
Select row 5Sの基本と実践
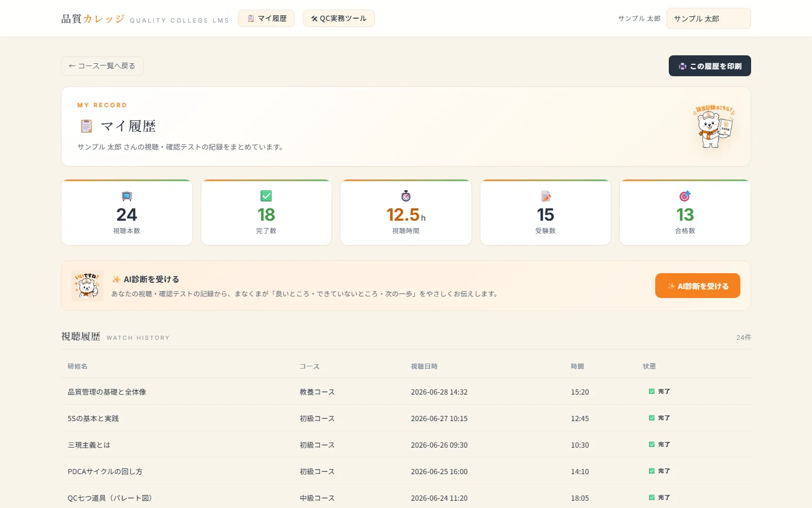coord(406,418)
